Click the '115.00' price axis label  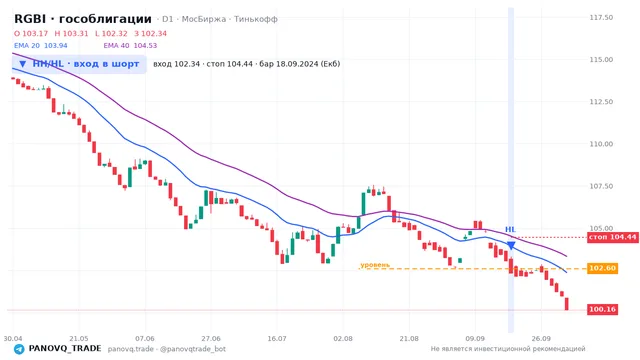601,60
